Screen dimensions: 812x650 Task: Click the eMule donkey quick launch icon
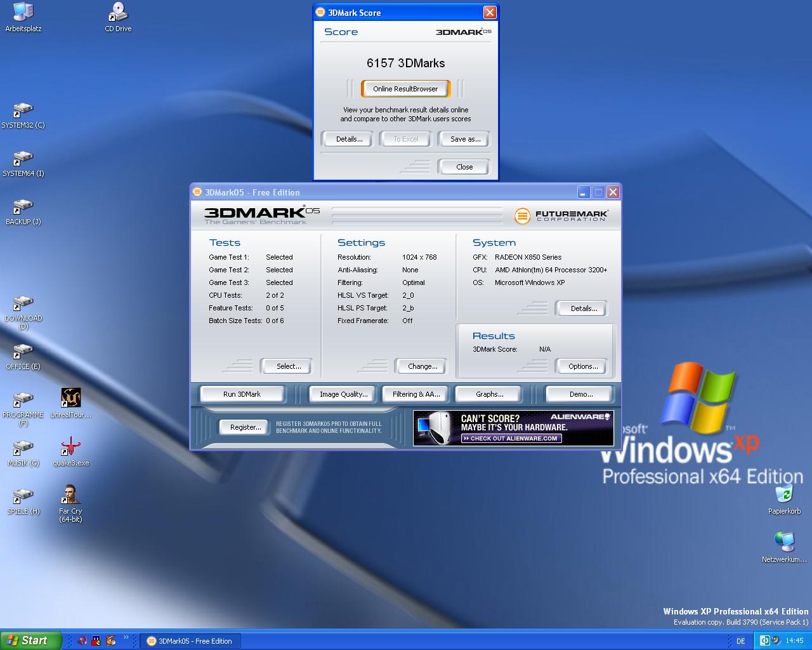click(x=111, y=641)
